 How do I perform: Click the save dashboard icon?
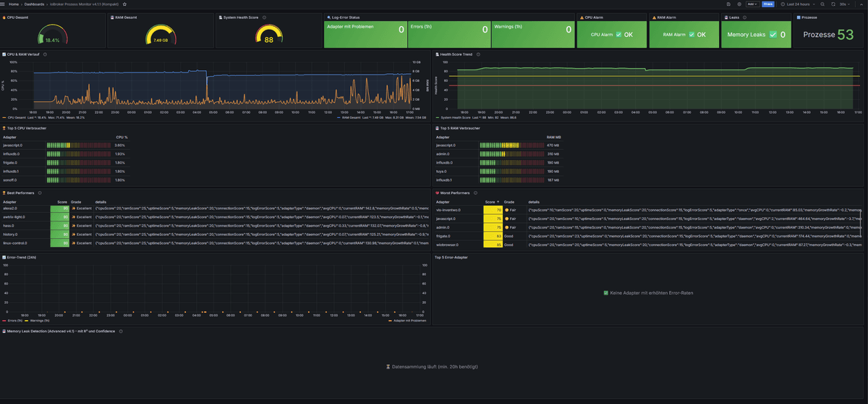pyautogui.click(x=728, y=4)
